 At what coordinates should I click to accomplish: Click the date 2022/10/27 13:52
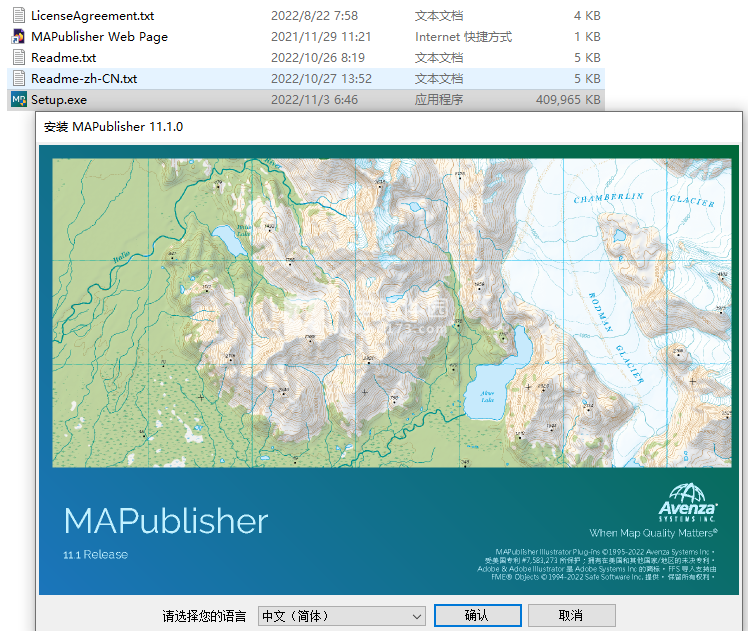321,79
